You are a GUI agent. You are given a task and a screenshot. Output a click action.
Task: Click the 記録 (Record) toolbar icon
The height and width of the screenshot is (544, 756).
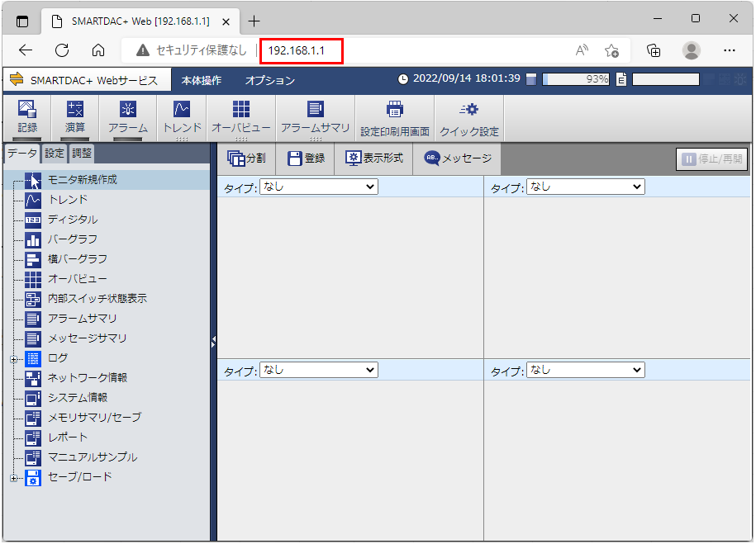pos(27,117)
